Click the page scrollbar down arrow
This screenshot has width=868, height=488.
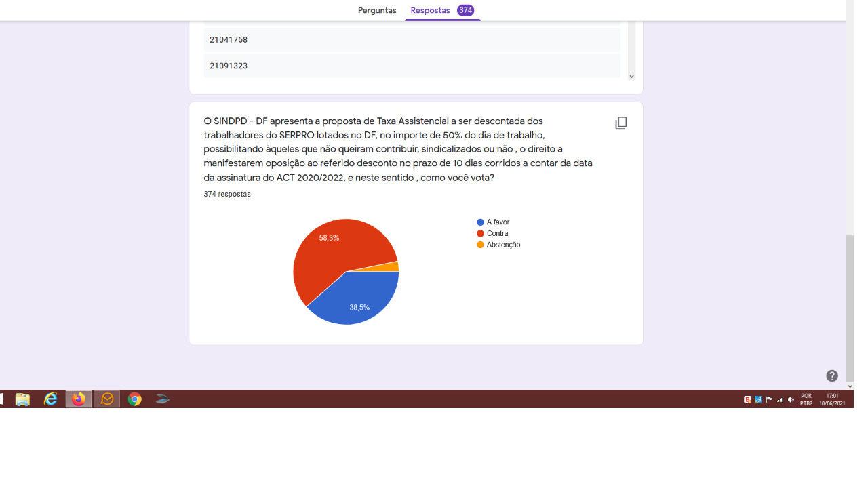pyautogui.click(x=850, y=386)
